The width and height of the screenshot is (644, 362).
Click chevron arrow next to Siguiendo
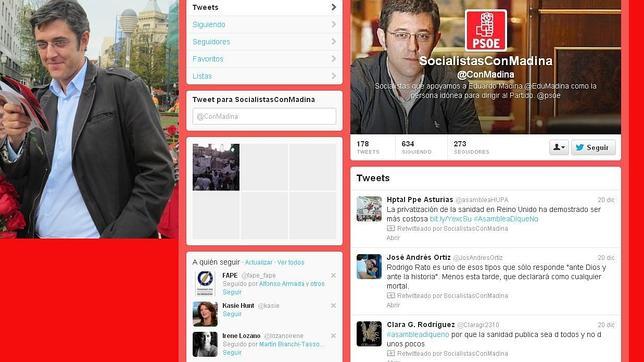(334, 25)
